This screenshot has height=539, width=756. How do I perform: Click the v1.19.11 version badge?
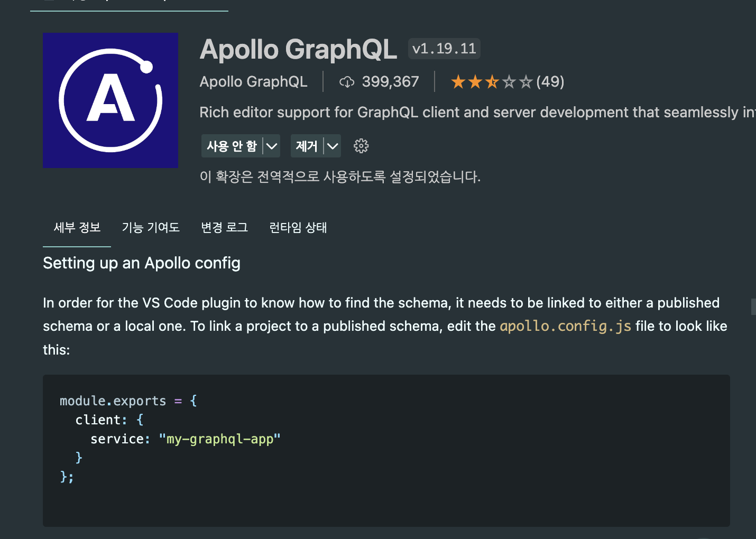pyautogui.click(x=444, y=49)
